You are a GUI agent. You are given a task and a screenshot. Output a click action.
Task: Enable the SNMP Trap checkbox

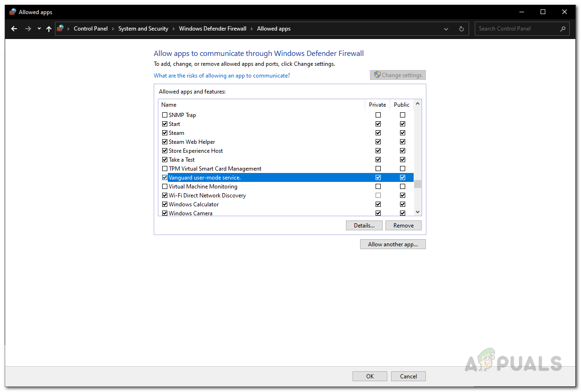[165, 115]
